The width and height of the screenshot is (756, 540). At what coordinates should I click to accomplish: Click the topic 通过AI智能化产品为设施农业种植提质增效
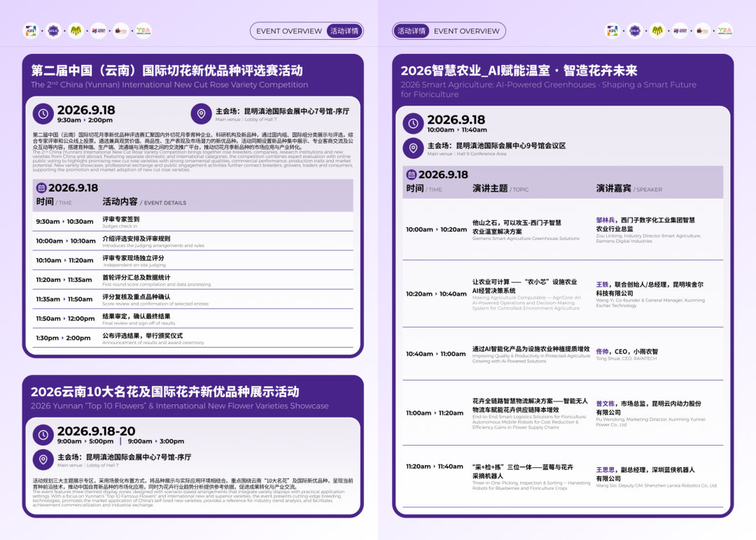coord(531,349)
